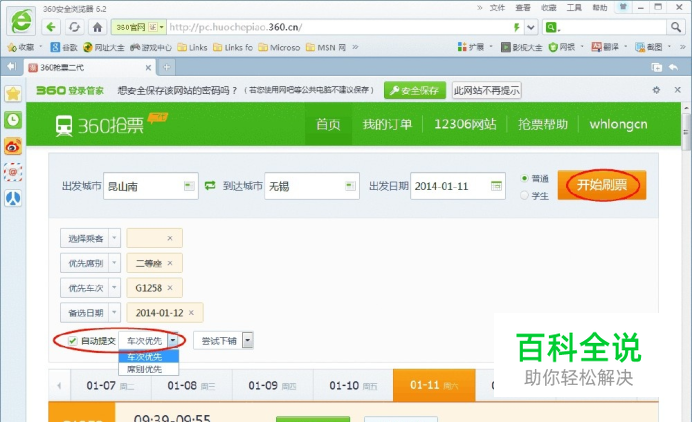Open 我的订单 navigation tab
Image resolution: width=692 pixels, height=422 pixels.
point(387,124)
